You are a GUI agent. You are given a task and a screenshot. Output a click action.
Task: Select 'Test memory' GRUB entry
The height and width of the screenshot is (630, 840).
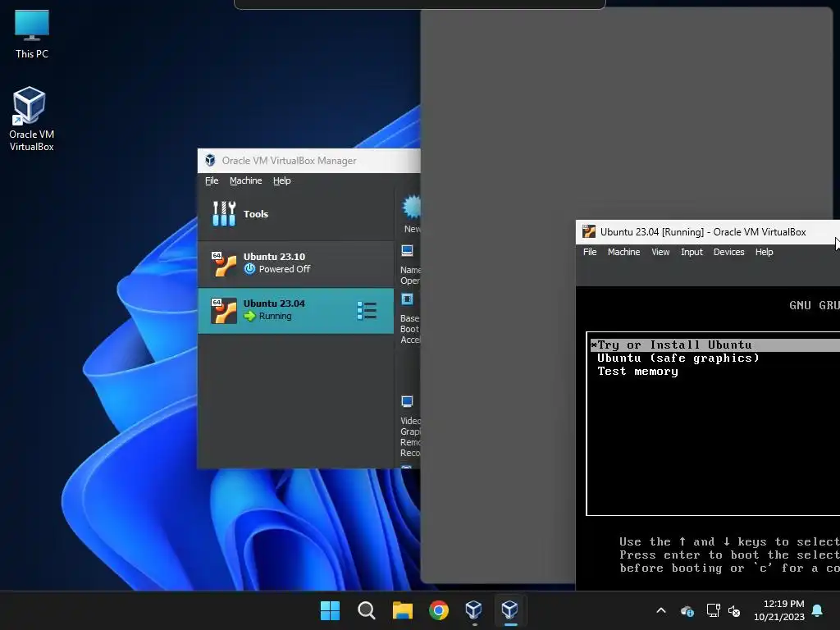click(637, 372)
